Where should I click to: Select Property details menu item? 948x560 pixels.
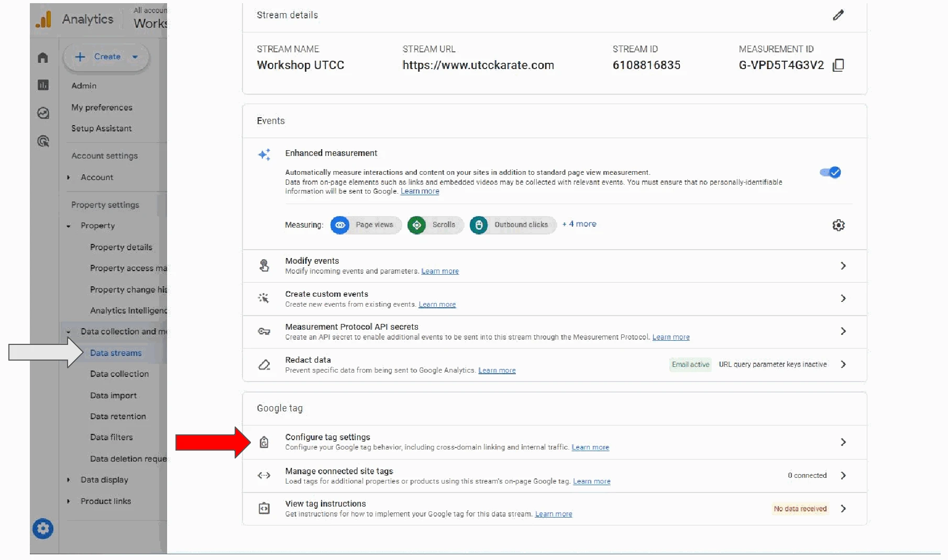tap(121, 247)
